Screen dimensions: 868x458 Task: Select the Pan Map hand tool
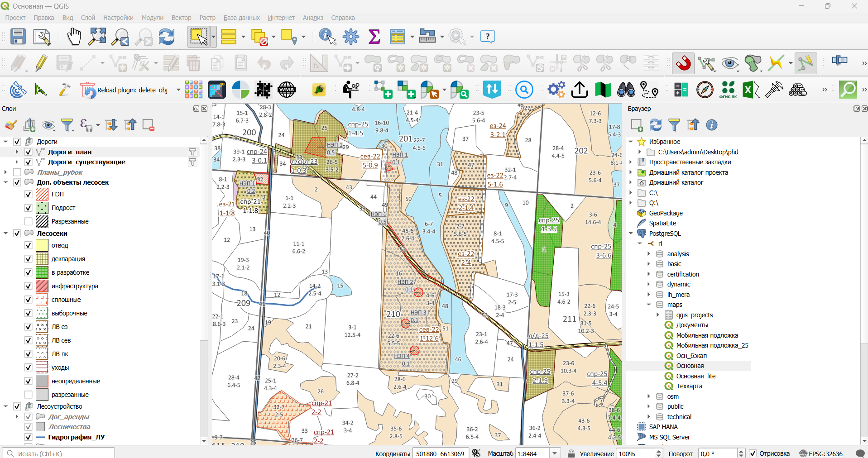[74, 37]
